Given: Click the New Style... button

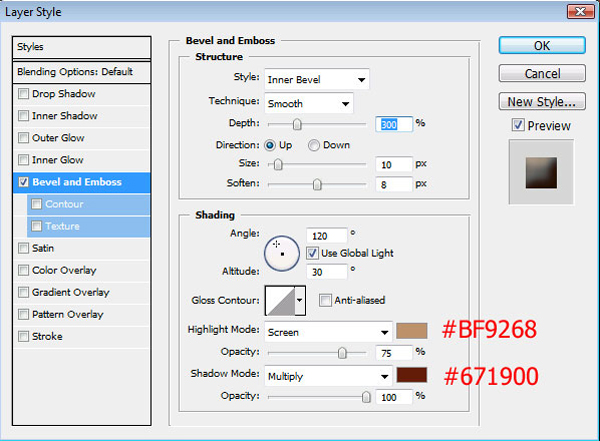Looking at the screenshot, I should click(542, 101).
